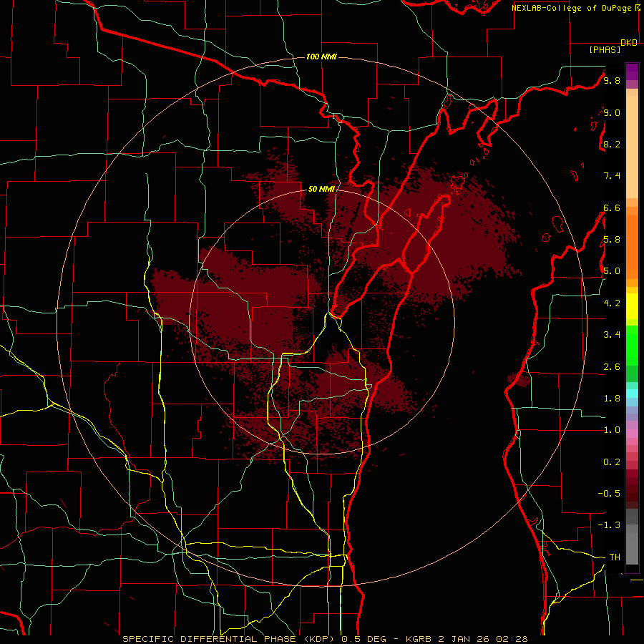Click the "02:28" time stamp in the caption
The image size is (644, 644).
pos(512,639)
